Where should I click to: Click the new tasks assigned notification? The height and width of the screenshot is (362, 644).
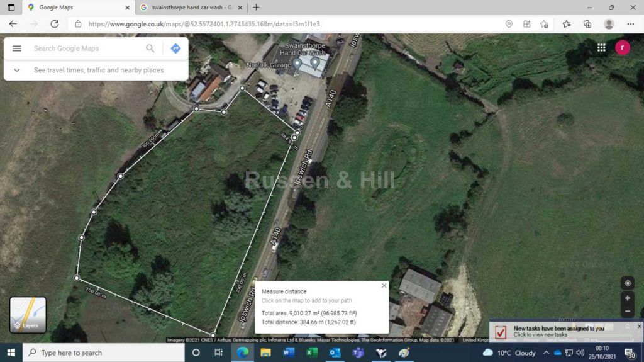point(558,331)
